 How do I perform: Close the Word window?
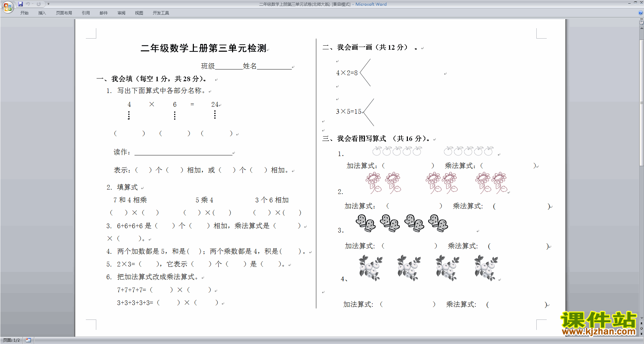[x=641, y=3]
